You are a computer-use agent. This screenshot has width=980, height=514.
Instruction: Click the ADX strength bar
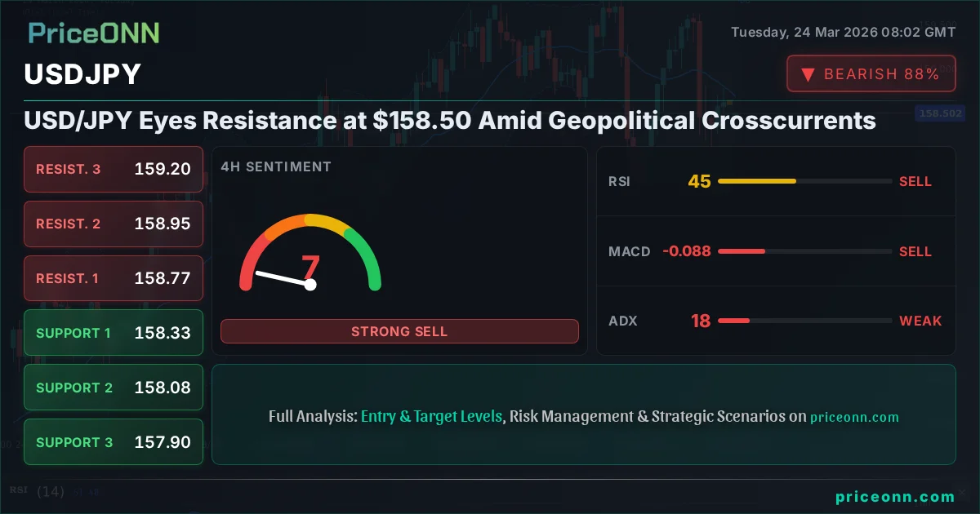point(804,321)
